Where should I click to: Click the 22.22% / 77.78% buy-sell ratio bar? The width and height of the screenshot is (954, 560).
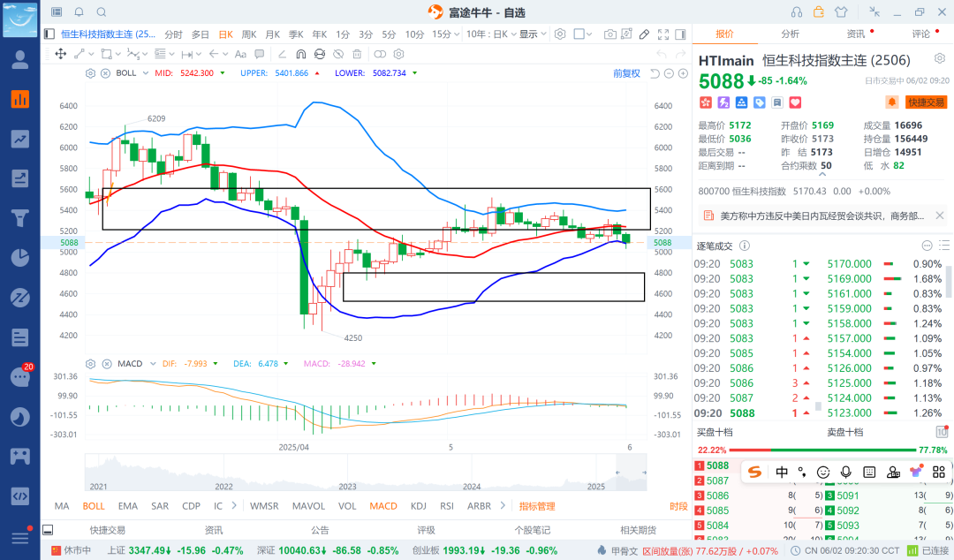tap(822, 450)
